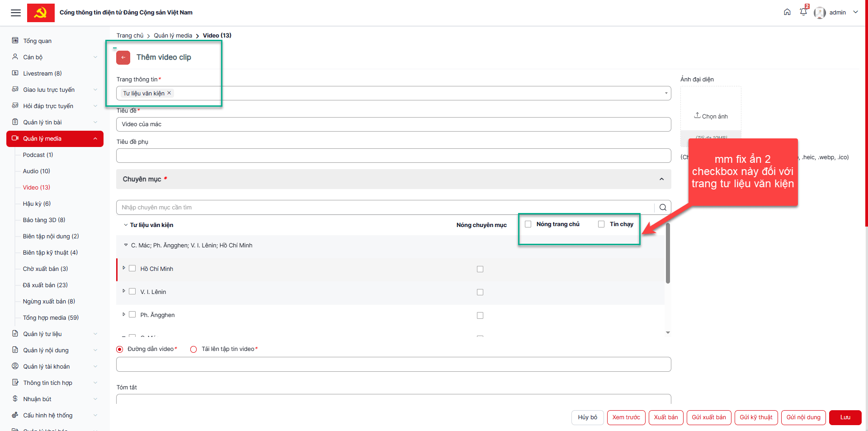Open Podcast (1) in sidebar
The width and height of the screenshot is (868, 431).
38,155
